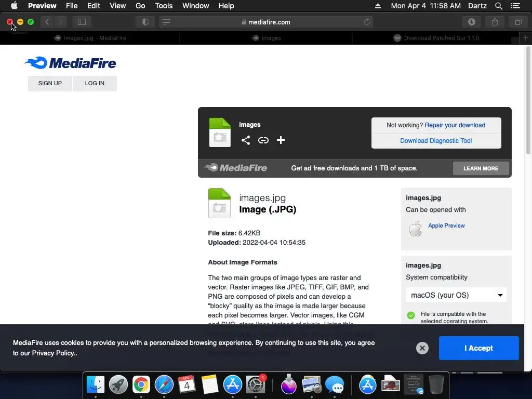The width and height of the screenshot is (532, 399).
Task: Click the LOG IN button
Action: coord(95,84)
